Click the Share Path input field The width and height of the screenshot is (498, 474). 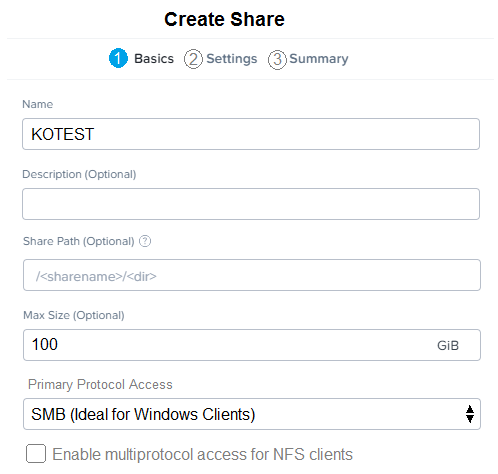[252, 275]
